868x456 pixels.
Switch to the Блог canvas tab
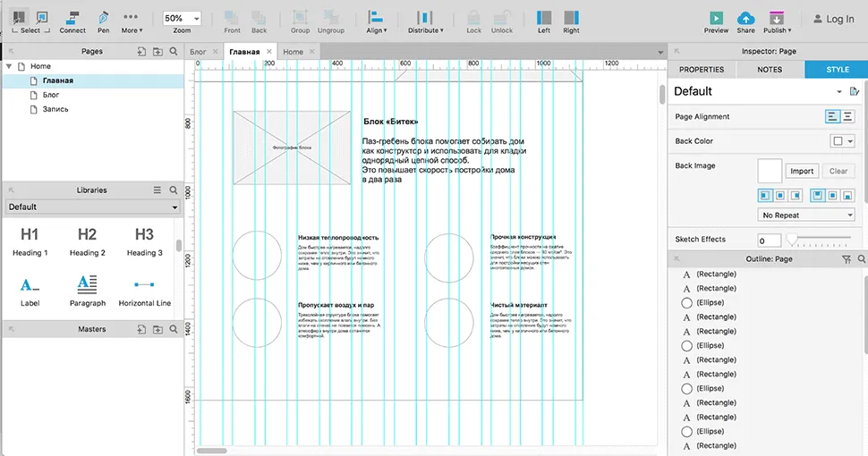coord(201,52)
